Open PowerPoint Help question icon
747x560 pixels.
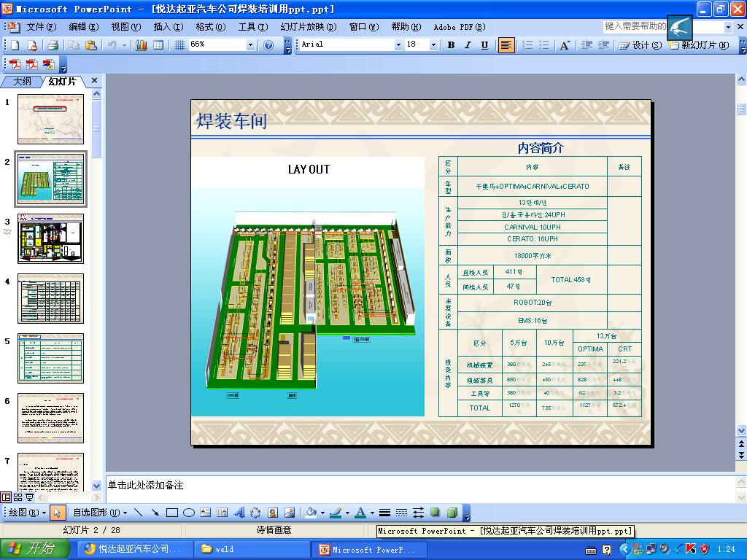click(268, 44)
